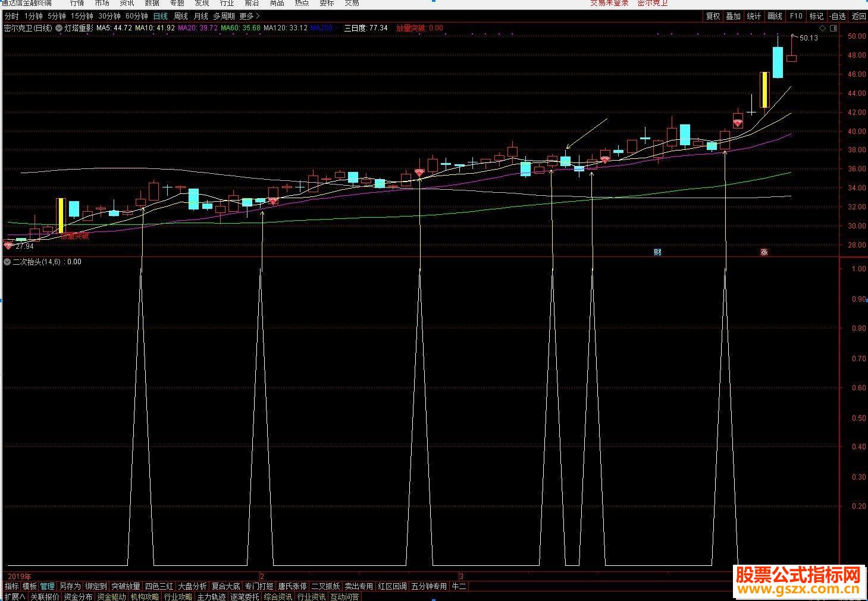Click the 返回 back button
The height and width of the screenshot is (601, 868).
pos(858,17)
